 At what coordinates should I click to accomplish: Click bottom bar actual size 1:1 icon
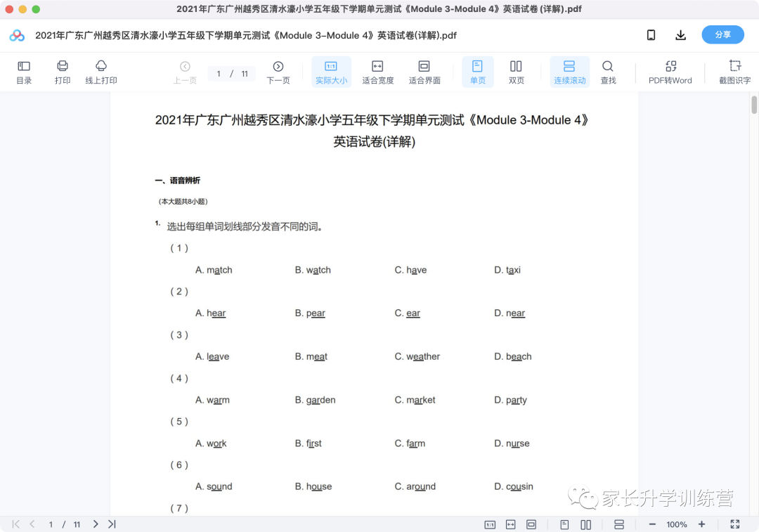pyautogui.click(x=490, y=525)
